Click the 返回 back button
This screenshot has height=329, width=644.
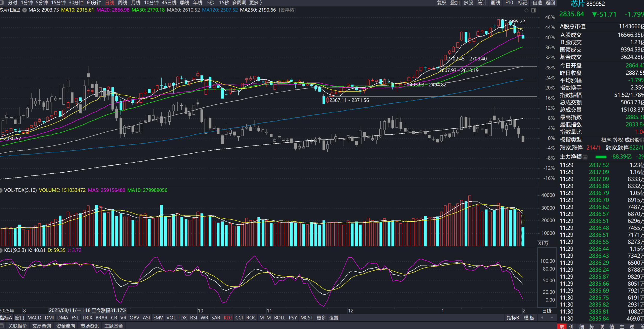click(x=550, y=3)
